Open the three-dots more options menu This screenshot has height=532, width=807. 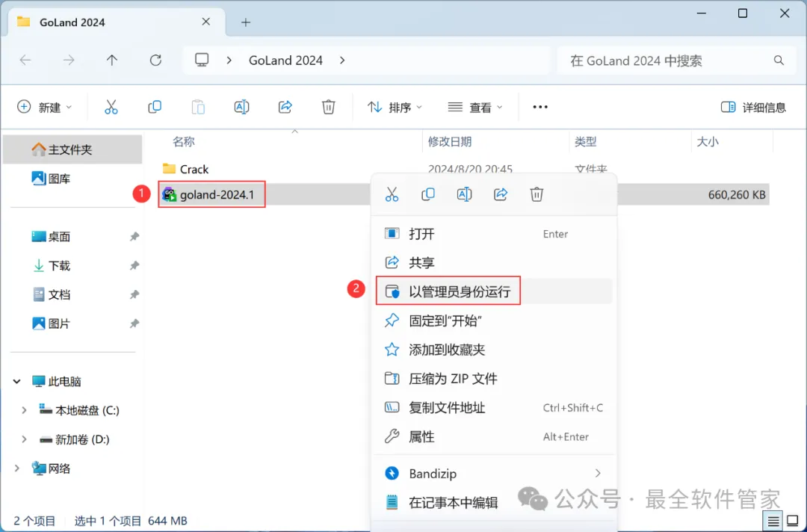(x=540, y=107)
